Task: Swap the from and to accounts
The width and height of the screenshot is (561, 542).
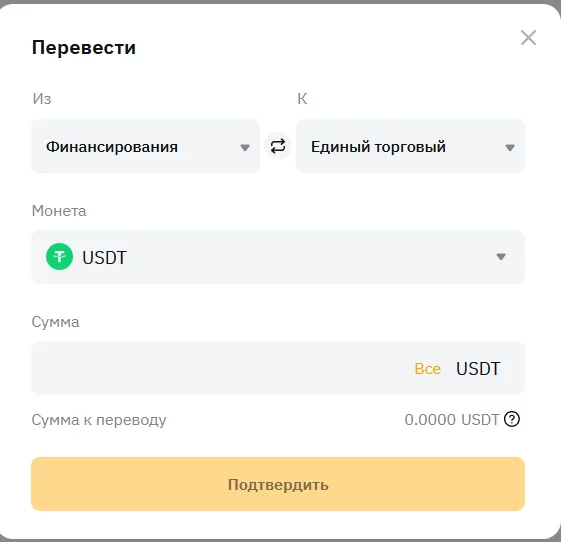Action: (x=278, y=146)
